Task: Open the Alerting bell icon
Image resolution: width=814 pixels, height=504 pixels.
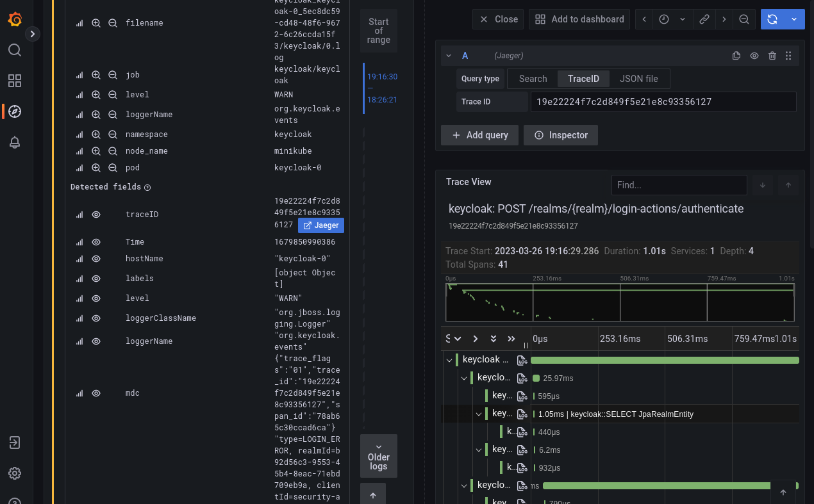Action: click(x=15, y=142)
